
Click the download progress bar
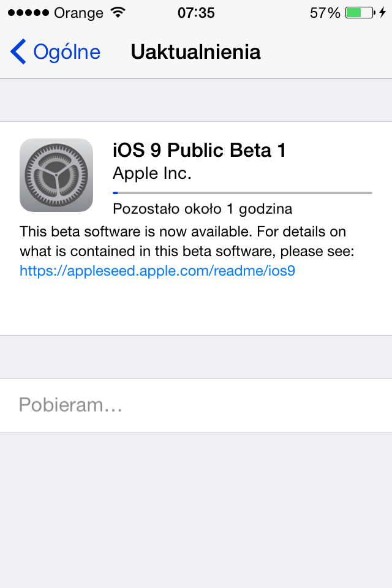(x=243, y=193)
